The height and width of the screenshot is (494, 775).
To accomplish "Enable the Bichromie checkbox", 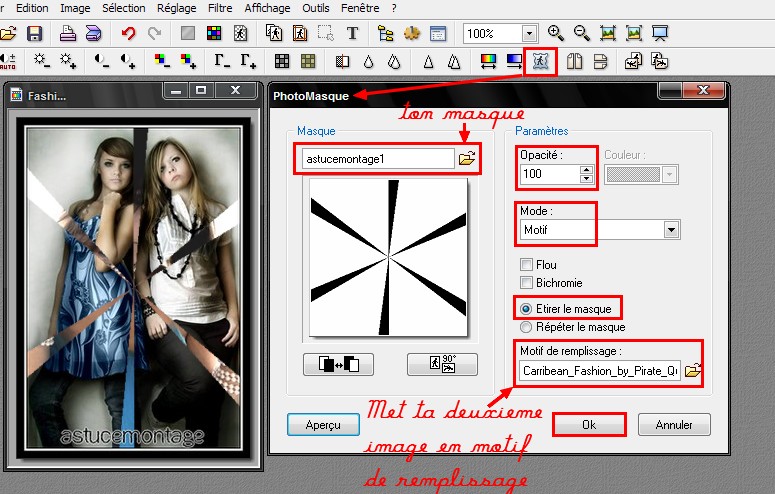I will 526,283.
